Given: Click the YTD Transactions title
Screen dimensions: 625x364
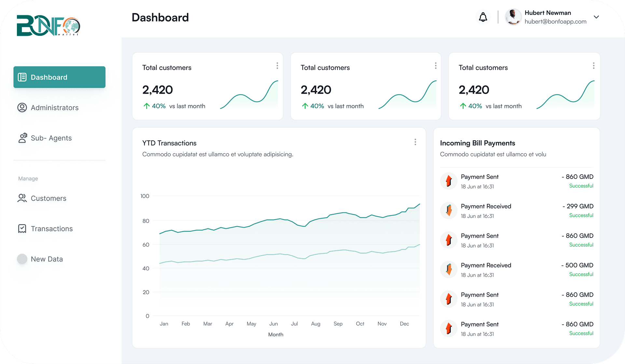Looking at the screenshot, I should click(x=169, y=143).
